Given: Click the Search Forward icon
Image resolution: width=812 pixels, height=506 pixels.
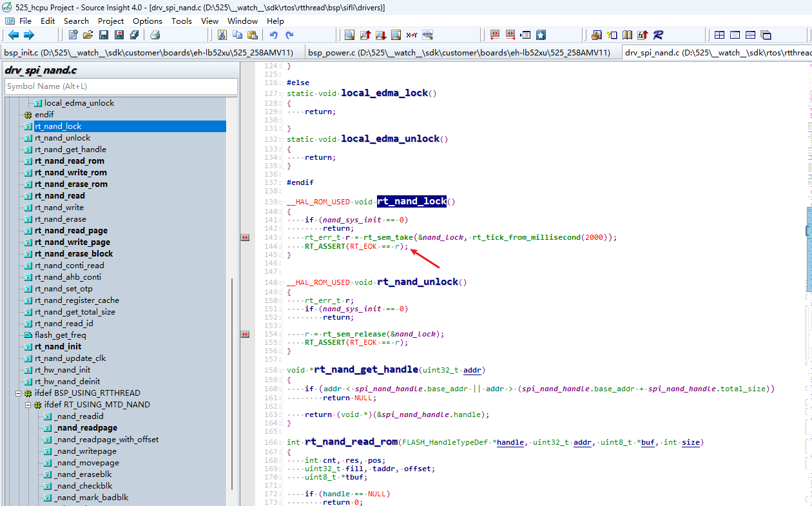Looking at the screenshot, I should (x=381, y=35).
